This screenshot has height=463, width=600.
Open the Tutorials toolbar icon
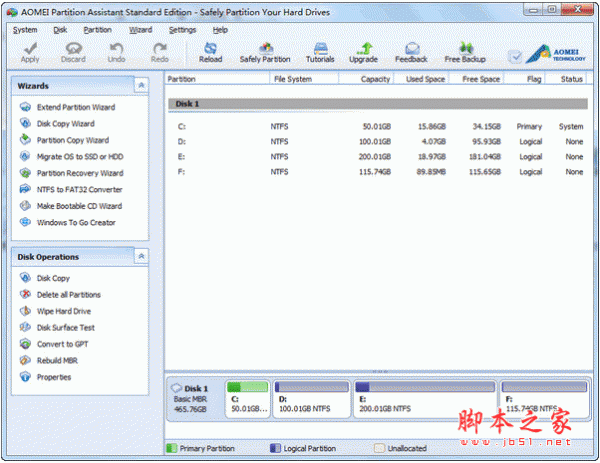320,48
